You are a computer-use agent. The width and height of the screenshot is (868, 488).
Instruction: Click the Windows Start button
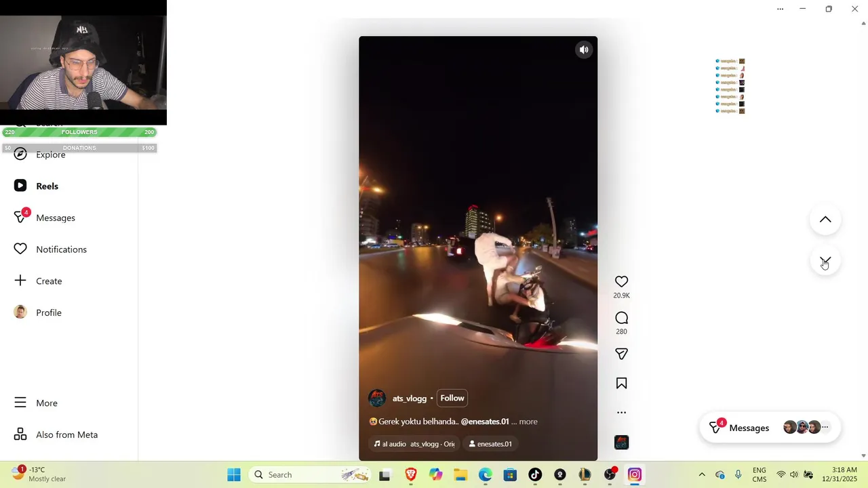234,474
